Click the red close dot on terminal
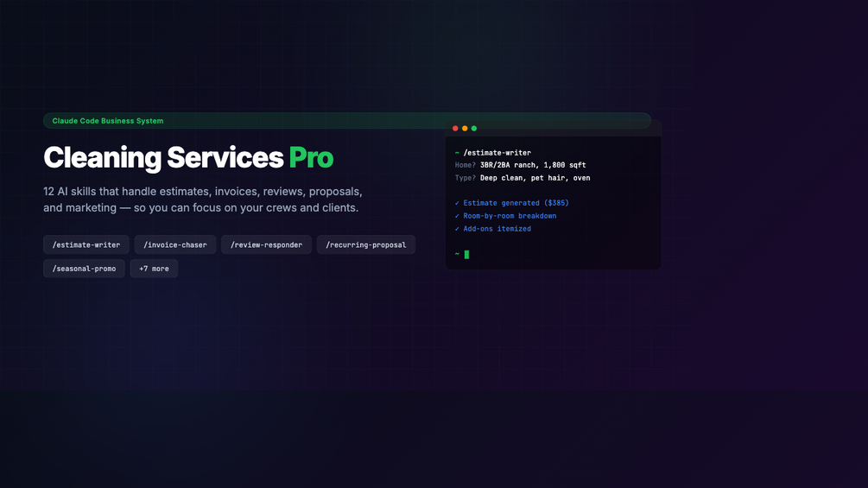This screenshot has height=488, width=868. point(455,129)
